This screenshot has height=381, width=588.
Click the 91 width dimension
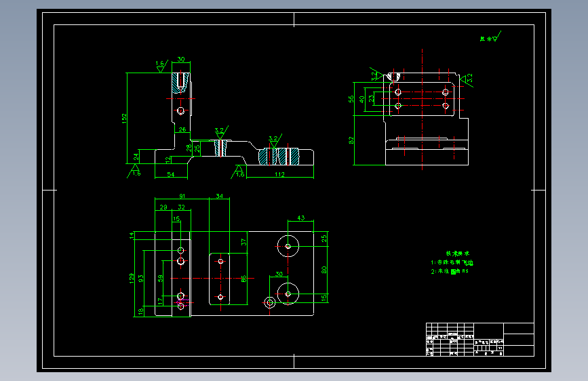[x=182, y=196]
